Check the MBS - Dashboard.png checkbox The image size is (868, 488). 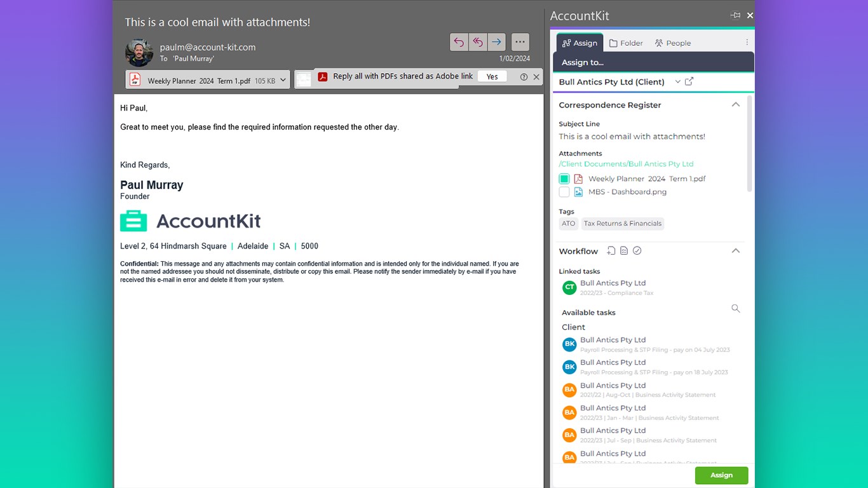564,192
